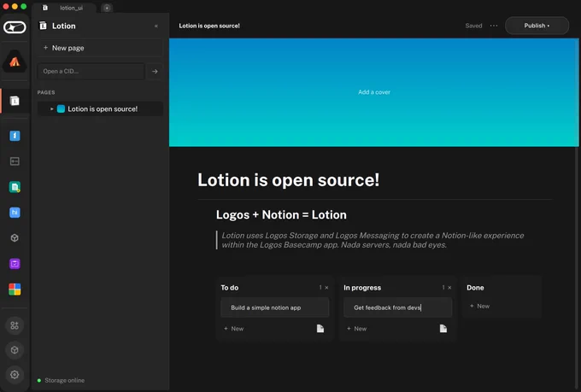The width and height of the screenshot is (581, 392).
Task: Open the blue 'hi' chat app icon
Action: (15, 213)
